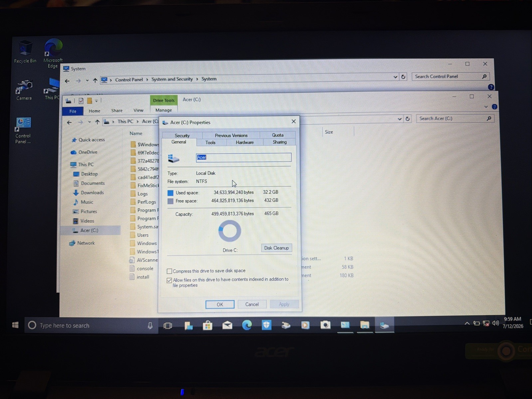Refresh the Acer (C:) explorer view

click(x=408, y=119)
